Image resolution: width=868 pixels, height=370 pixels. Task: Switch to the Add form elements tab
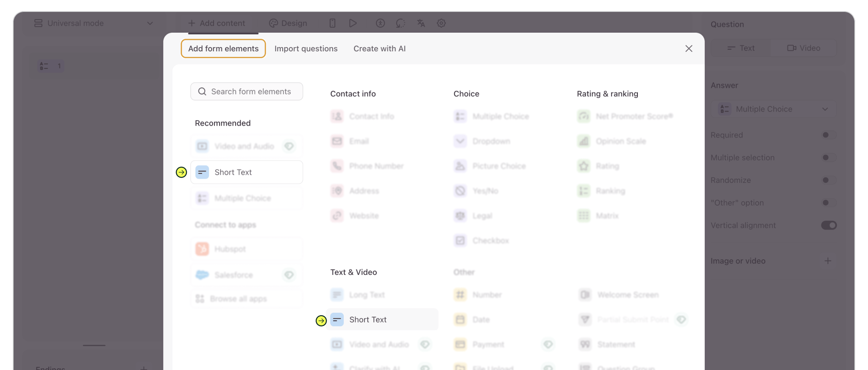point(223,48)
